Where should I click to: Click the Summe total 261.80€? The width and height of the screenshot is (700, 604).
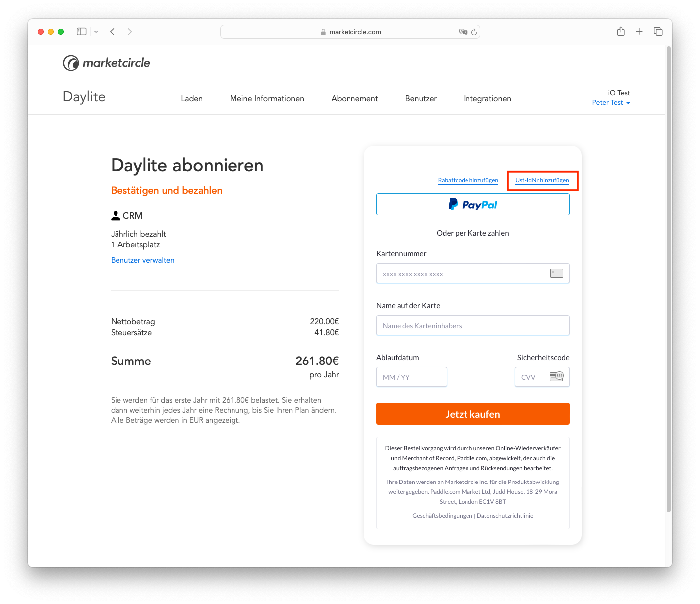coord(317,361)
